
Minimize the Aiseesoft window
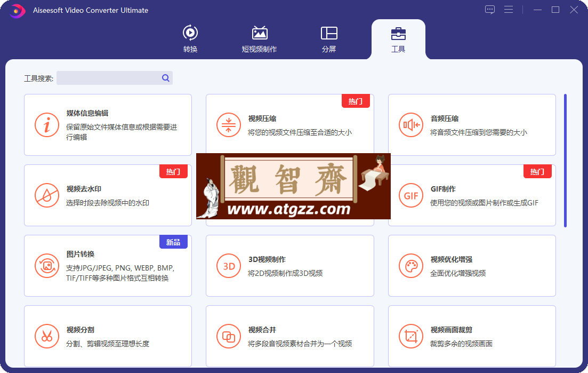click(x=537, y=10)
